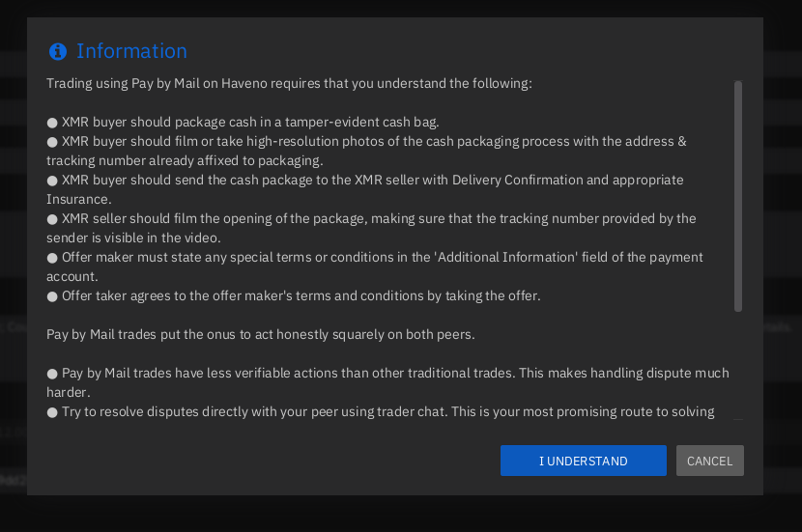Click the blue Information circle icon
802x532 pixels.
pos(58,51)
